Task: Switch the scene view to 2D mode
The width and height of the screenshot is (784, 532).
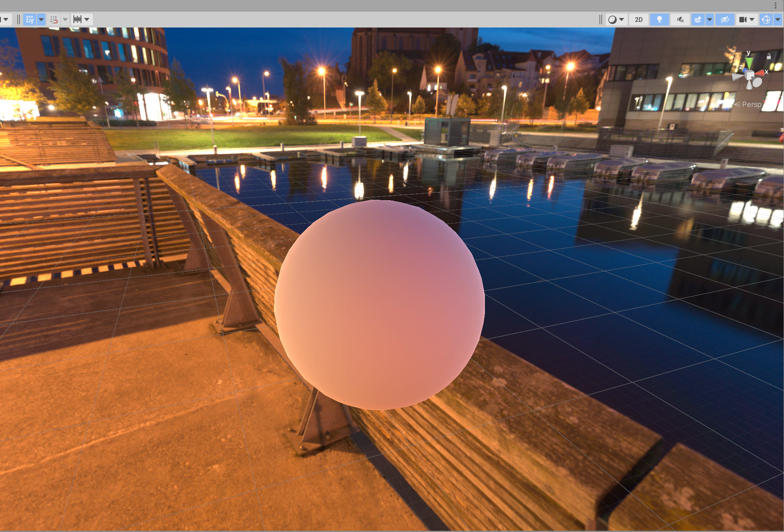Action: click(638, 19)
